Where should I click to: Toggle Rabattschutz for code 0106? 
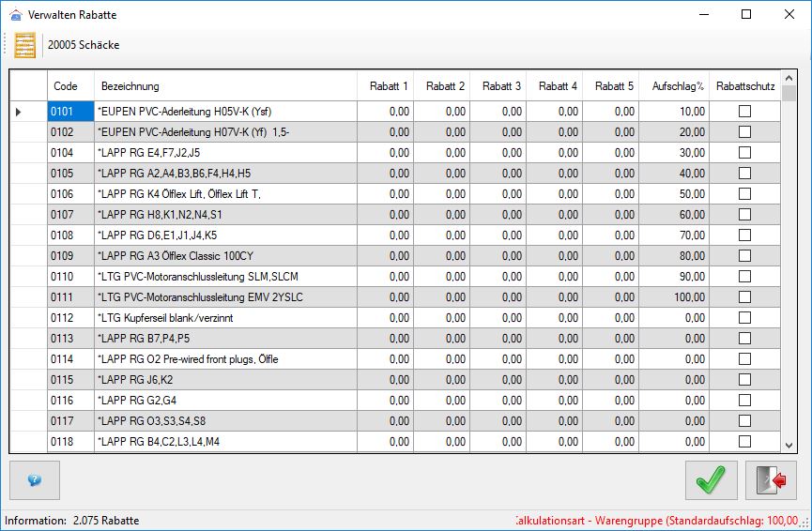[744, 194]
